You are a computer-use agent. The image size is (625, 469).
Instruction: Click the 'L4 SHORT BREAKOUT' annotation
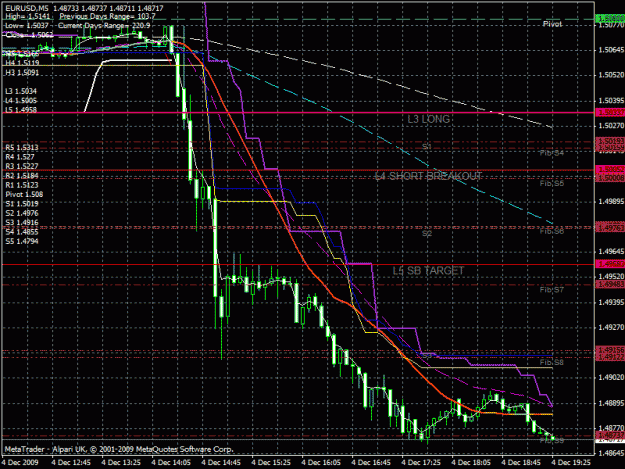(x=428, y=176)
